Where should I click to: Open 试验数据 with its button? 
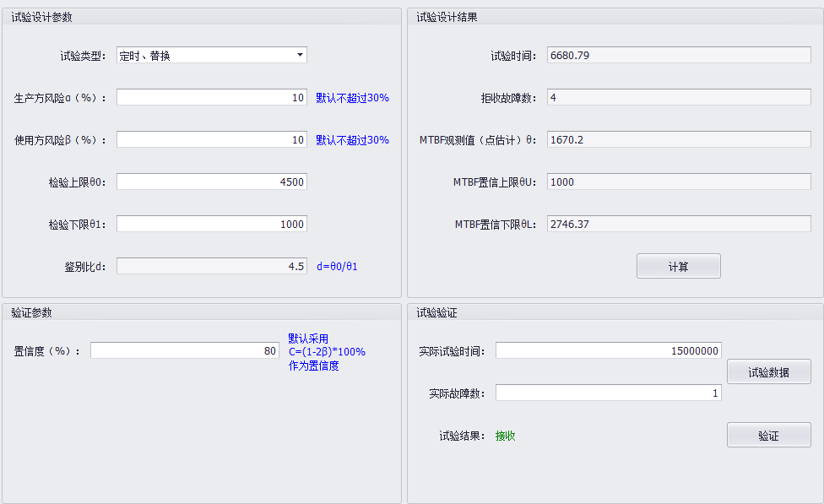point(768,371)
